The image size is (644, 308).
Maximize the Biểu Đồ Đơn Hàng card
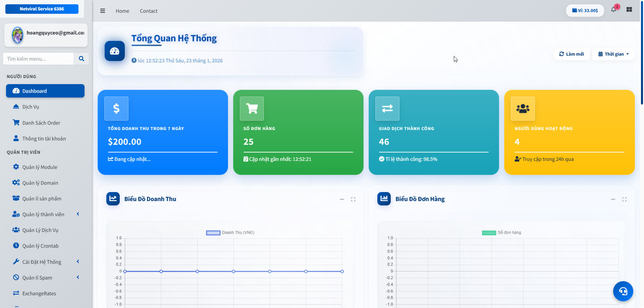pyautogui.click(x=624, y=199)
